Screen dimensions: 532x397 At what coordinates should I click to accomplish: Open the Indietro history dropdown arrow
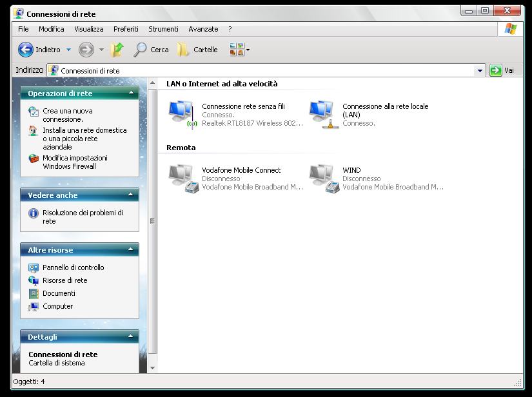point(69,50)
